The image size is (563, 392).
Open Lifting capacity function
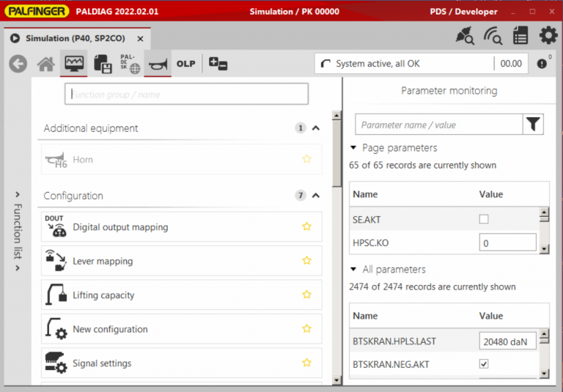tap(103, 295)
